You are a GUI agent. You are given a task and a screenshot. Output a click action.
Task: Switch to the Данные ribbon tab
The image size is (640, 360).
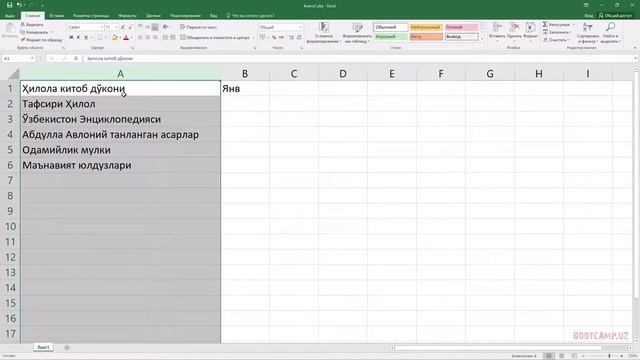coord(153,16)
